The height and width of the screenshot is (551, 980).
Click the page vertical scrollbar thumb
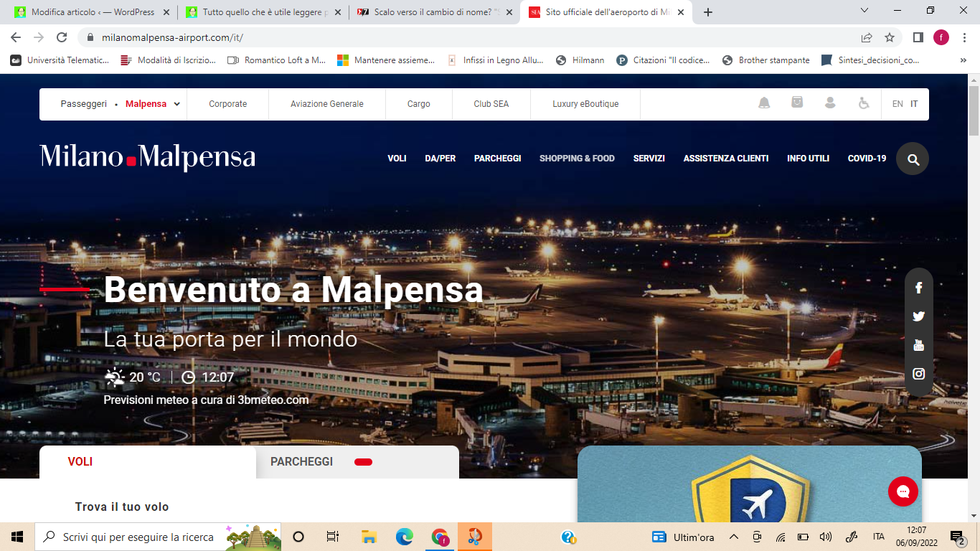tap(974, 110)
